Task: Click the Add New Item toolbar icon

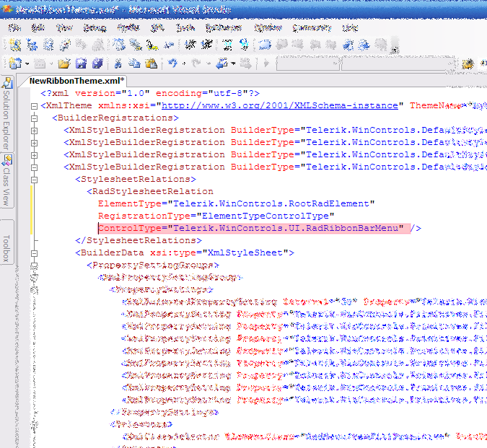Action: (x=40, y=63)
